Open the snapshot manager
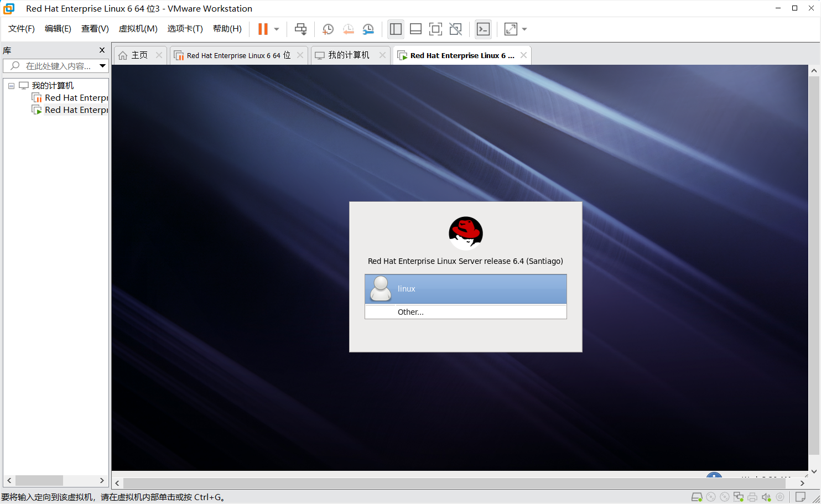The width and height of the screenshot is (821, 504). 368,29
